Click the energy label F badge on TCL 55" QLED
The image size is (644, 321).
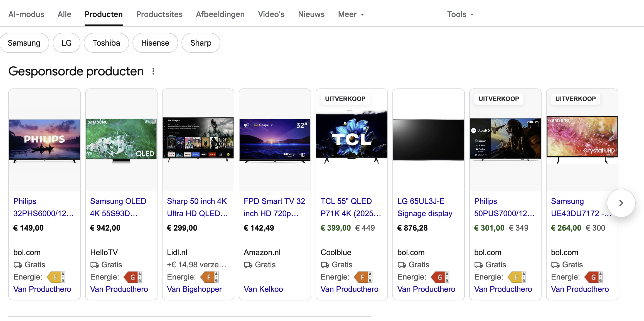tap(363, 277)
